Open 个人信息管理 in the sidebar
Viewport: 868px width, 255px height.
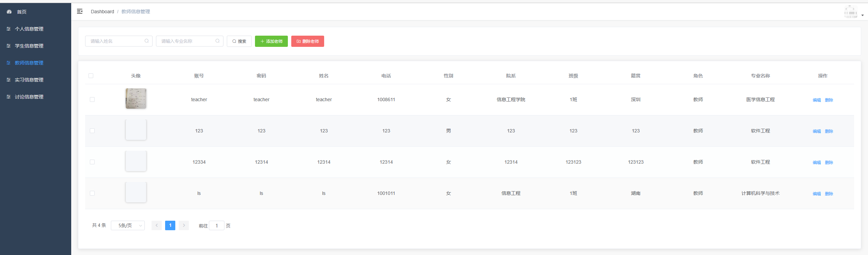point(29,29)
